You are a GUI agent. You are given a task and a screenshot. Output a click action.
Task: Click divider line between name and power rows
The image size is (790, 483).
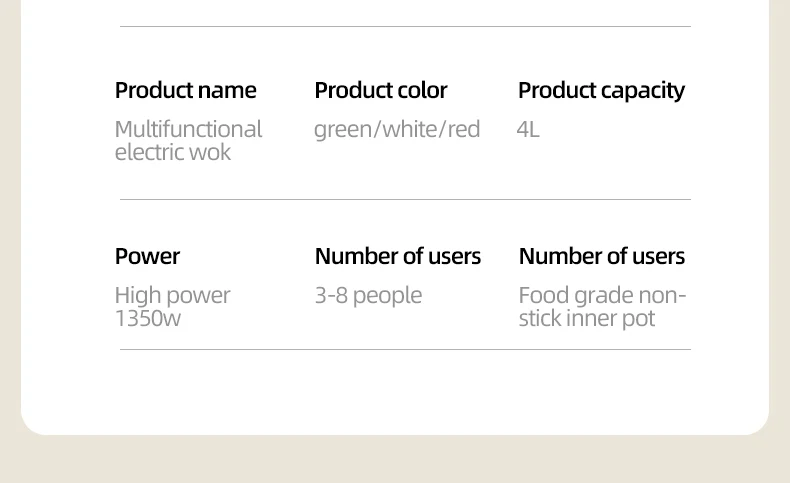(405, 199)
